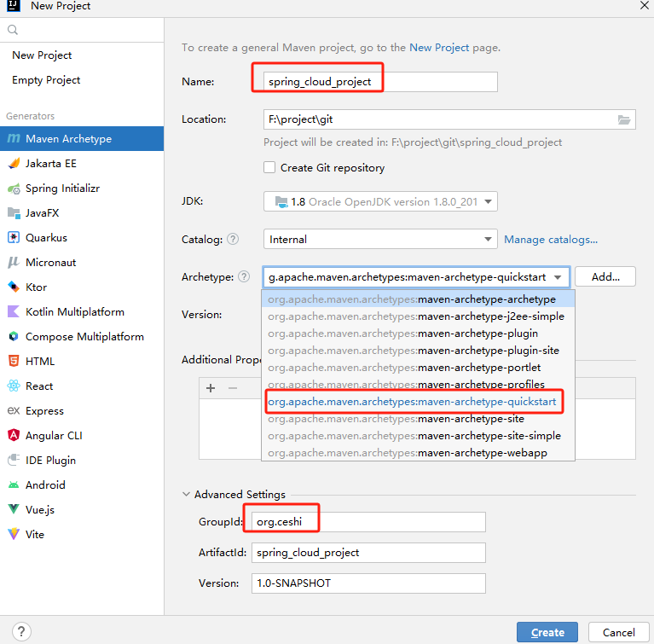
Task: Select Empty Project in the sidebar
Action: tap(82, 80)
